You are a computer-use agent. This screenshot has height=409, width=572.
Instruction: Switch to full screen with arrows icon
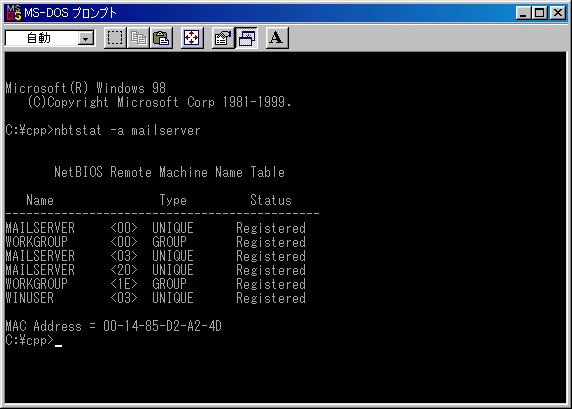click(192, 38)
